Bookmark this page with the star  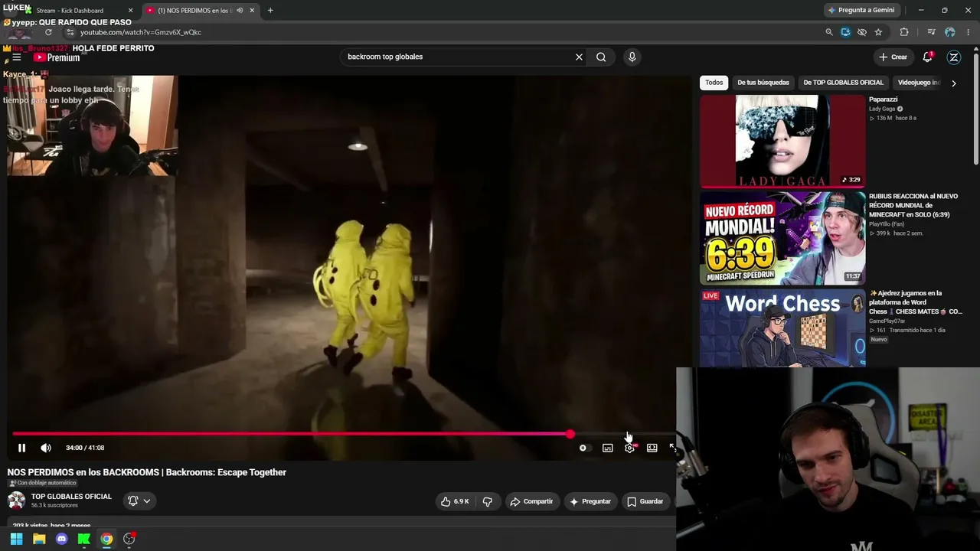tap(878, 32)
